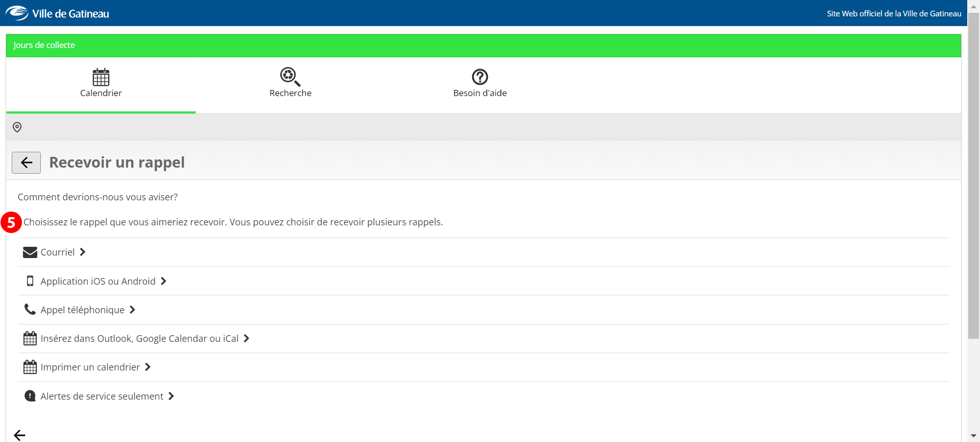This screenshot has width=980, height=442.
Task: Click the recycle magnifier Recherche icon
Action: (x=290, y=77)
